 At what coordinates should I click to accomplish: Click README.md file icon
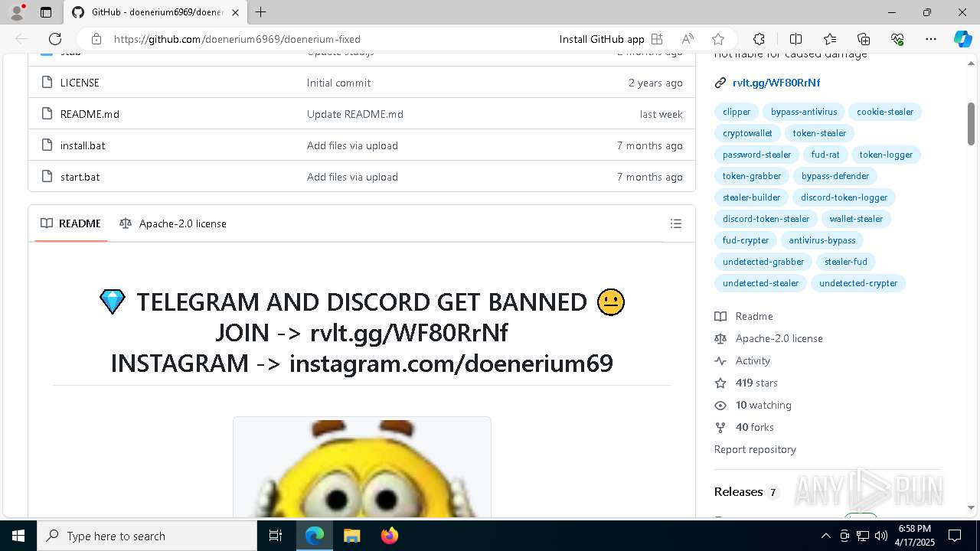47,114
